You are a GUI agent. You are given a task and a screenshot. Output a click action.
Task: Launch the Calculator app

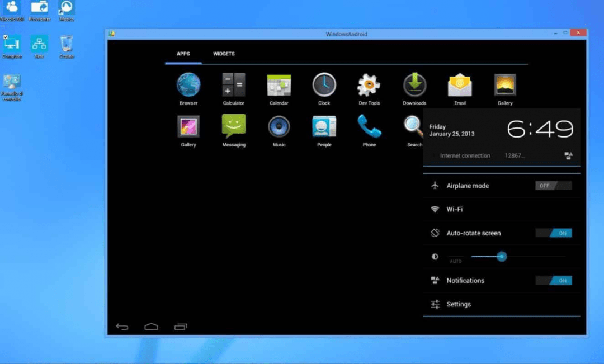[233, 86]
